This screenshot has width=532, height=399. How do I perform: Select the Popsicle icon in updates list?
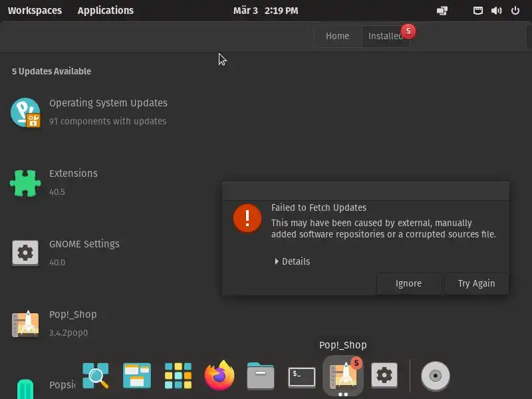[25, 389]
